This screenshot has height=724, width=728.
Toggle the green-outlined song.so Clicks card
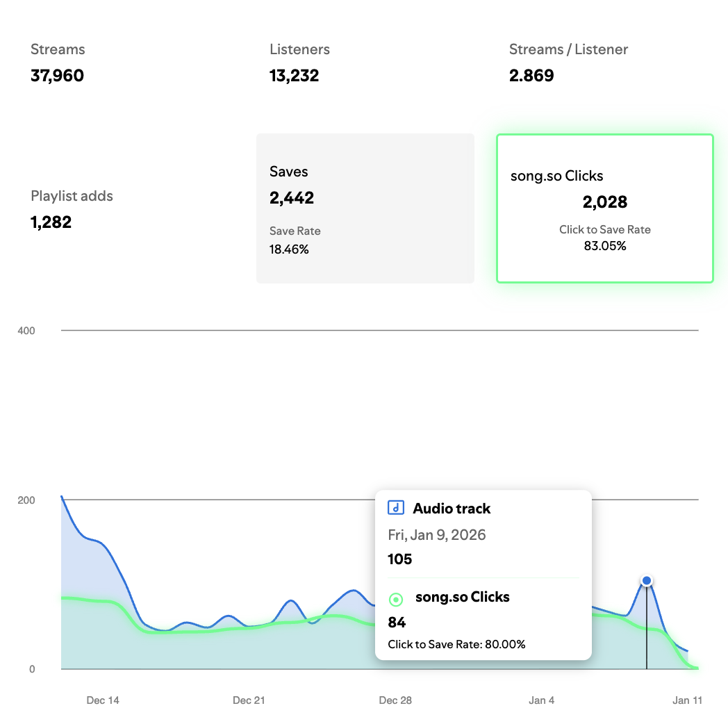click(x=604, y=208)
